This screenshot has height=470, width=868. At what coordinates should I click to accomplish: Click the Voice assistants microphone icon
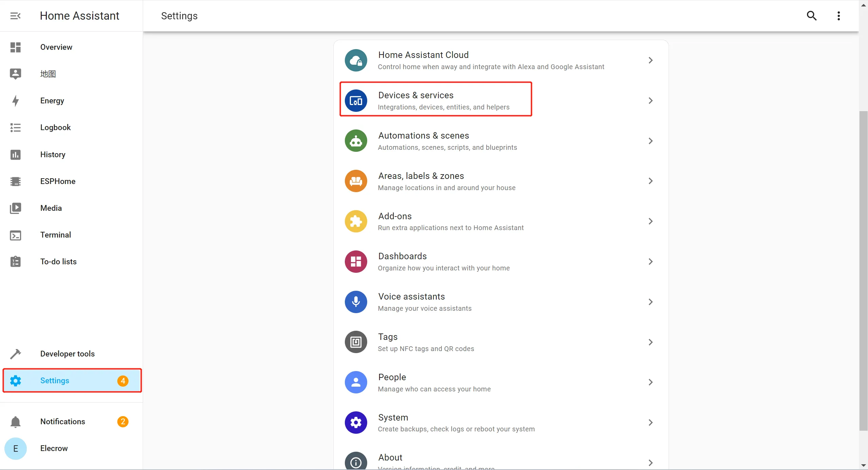356,302
